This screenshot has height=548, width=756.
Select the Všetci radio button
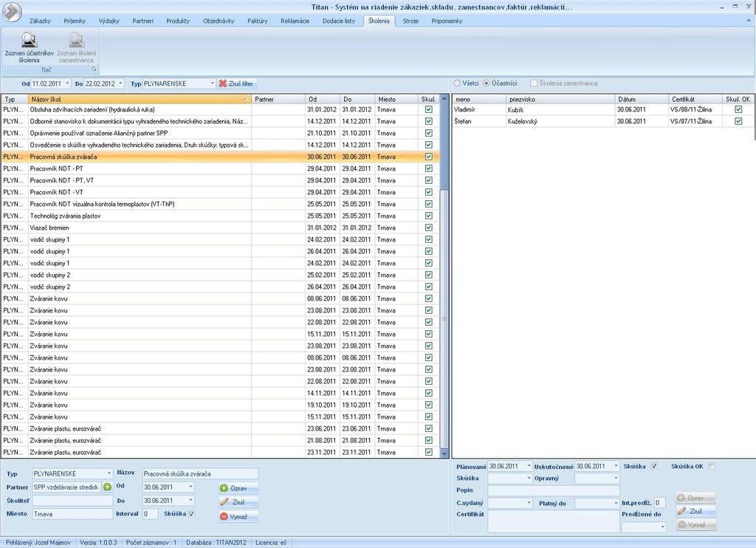pyautogui.click(x=457, y=83)
